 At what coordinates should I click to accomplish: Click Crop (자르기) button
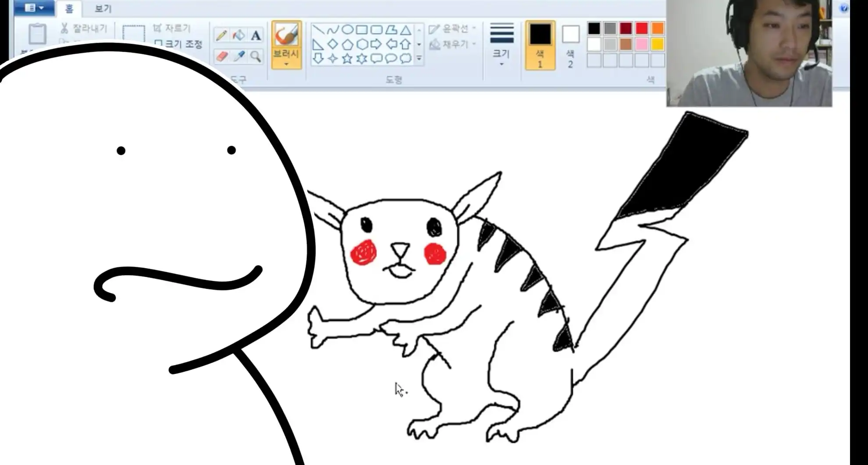click(x=172, y=29)
